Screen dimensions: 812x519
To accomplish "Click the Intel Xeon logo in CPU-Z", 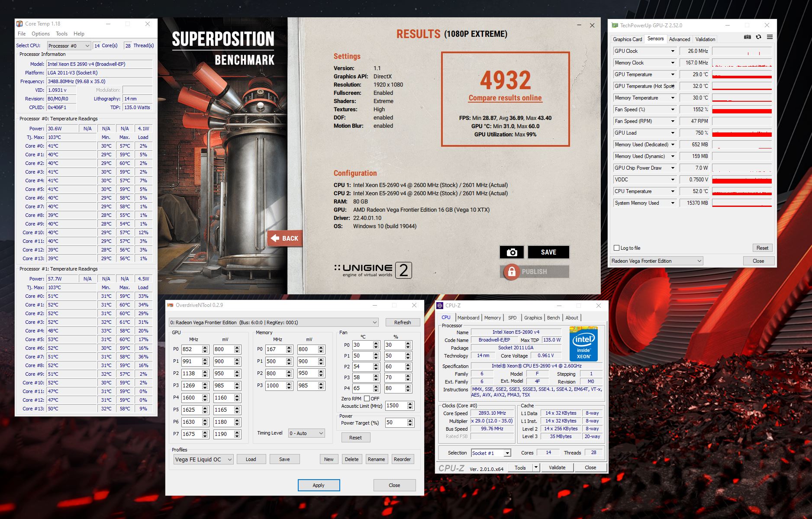I will click(583, 344).
